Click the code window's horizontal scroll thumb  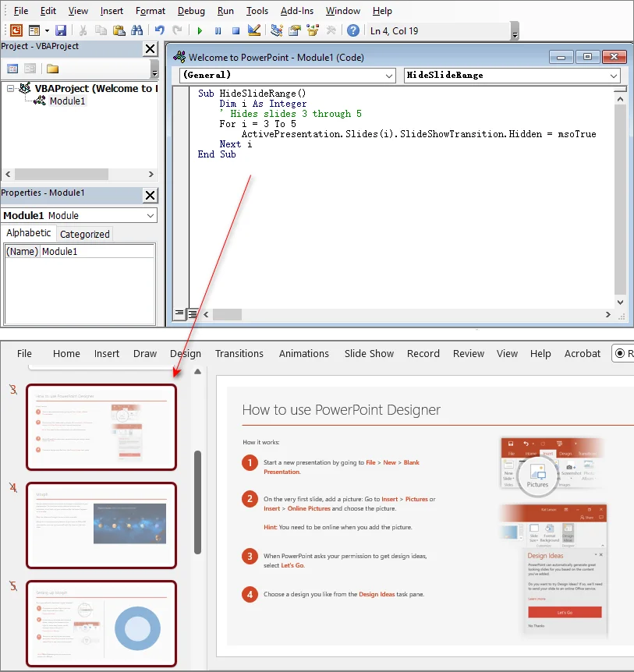coord(227,315)
